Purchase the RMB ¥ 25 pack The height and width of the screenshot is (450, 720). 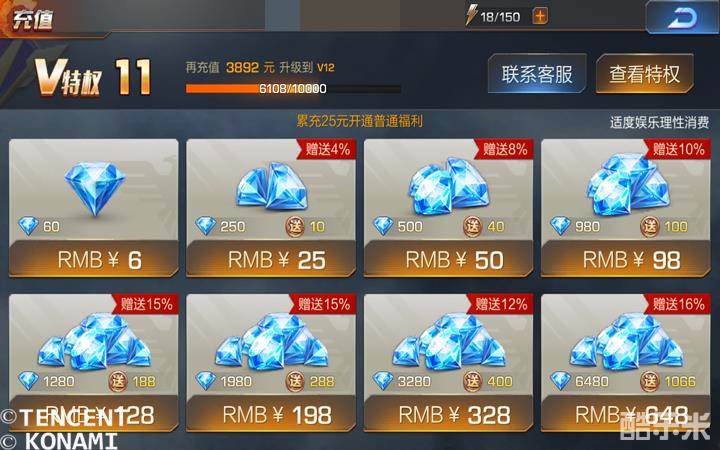(271, 259)
